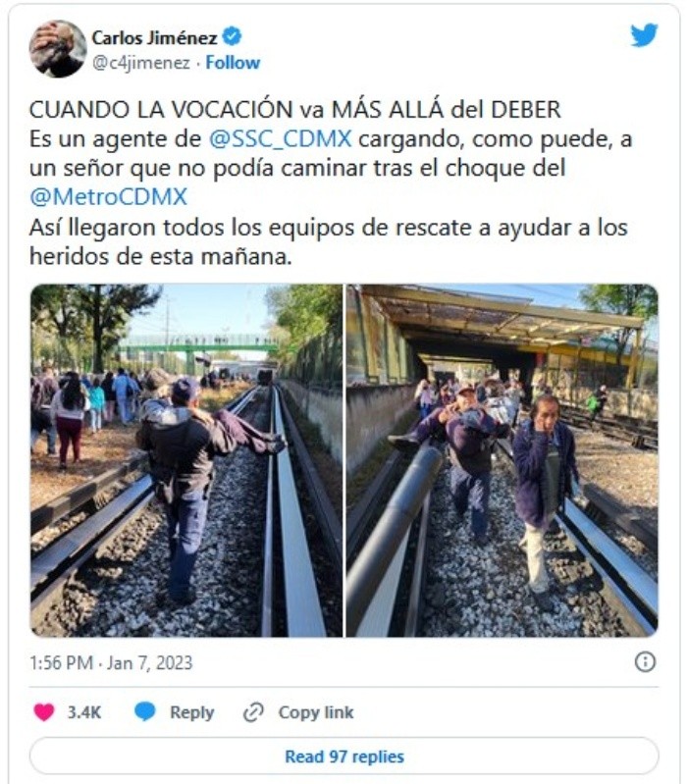Open Carlos Jiménez profile avatar

[58, 49]
